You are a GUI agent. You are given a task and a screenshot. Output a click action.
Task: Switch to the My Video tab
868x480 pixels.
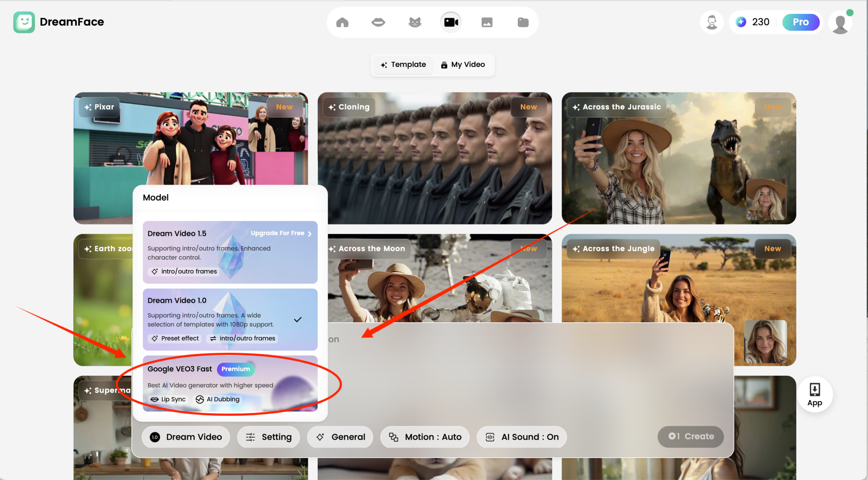(463, 65)
